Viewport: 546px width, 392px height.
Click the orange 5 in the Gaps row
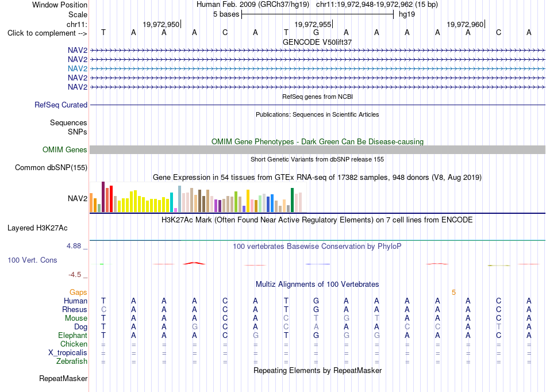tap(453, 293)
